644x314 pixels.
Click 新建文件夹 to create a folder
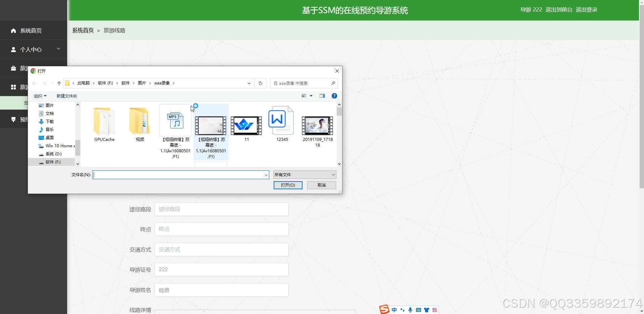[66, 96]
